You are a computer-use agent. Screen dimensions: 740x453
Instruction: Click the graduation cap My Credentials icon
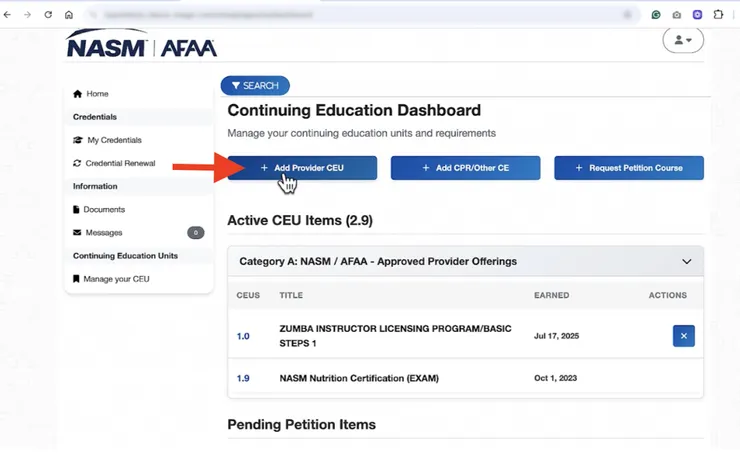[78, 140]
